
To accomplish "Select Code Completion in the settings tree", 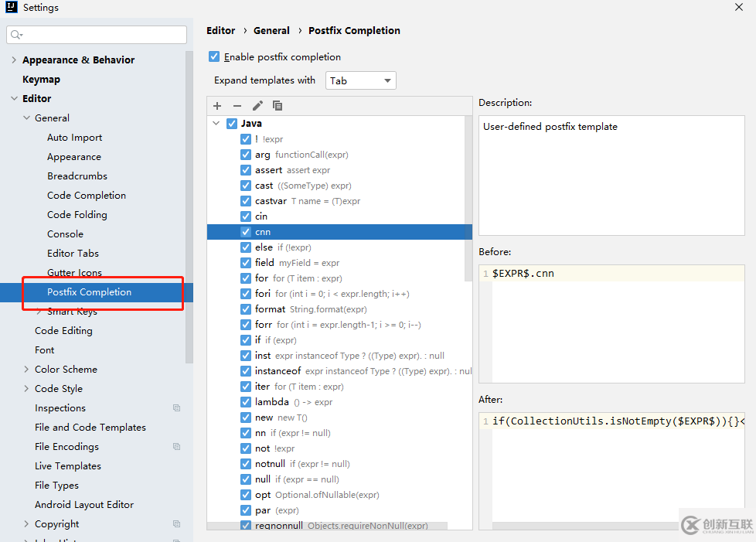I will (87, 196).
